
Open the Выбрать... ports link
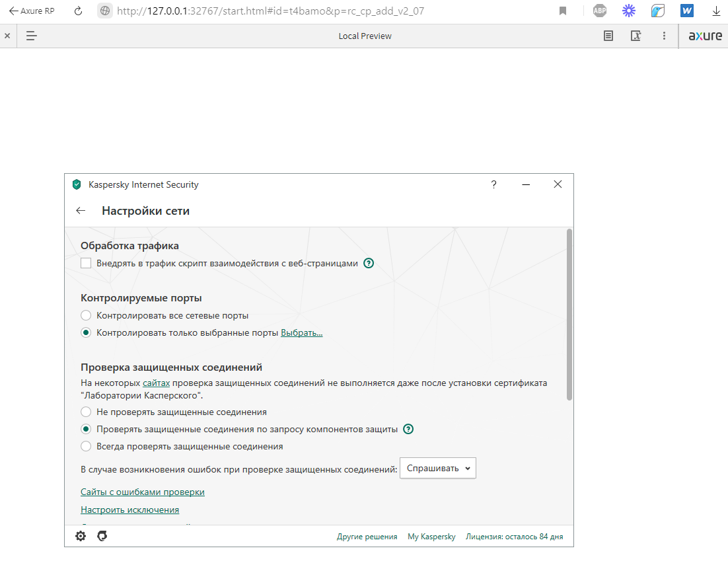pos(302,332)
